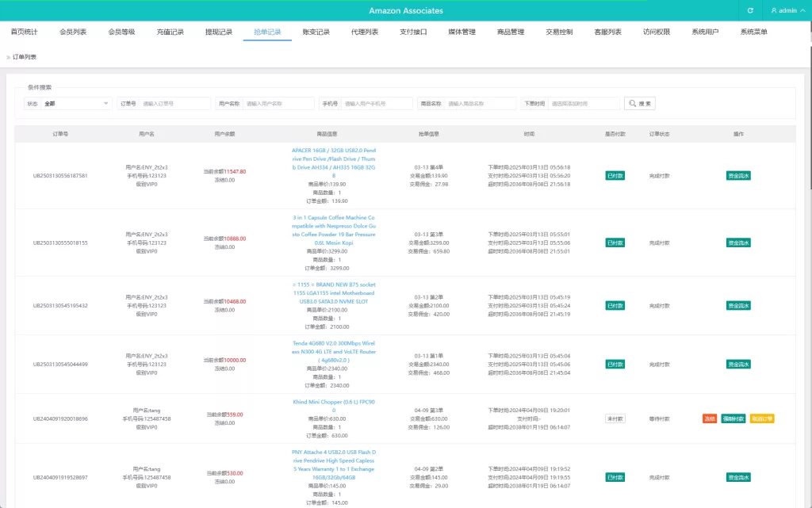Focus the 手机号 phone number input
The width and height of the screenshot is (812, 508).
point(377,103)
